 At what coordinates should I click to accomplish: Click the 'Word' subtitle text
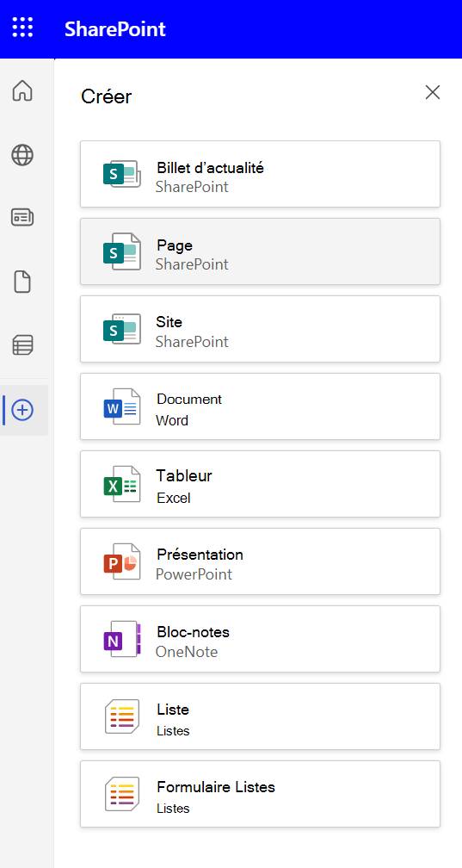[x=172, y=421]
